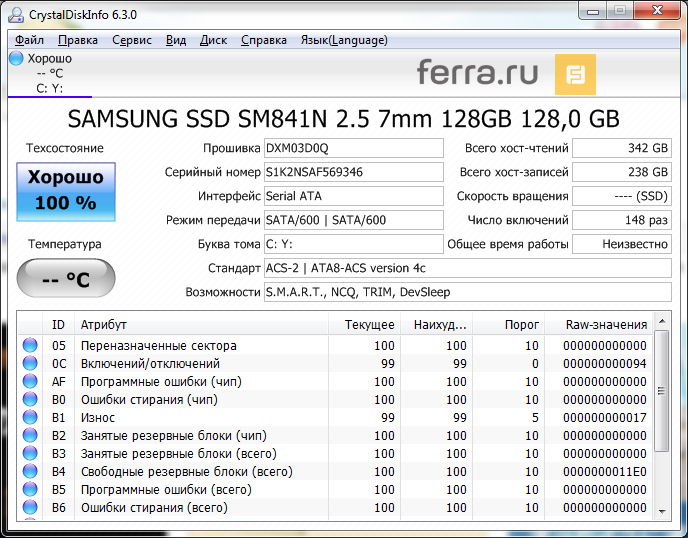This screenshot has width=688, height=538.
Task: Select the row Переназначенные сектора
Action: coord(335,345)
